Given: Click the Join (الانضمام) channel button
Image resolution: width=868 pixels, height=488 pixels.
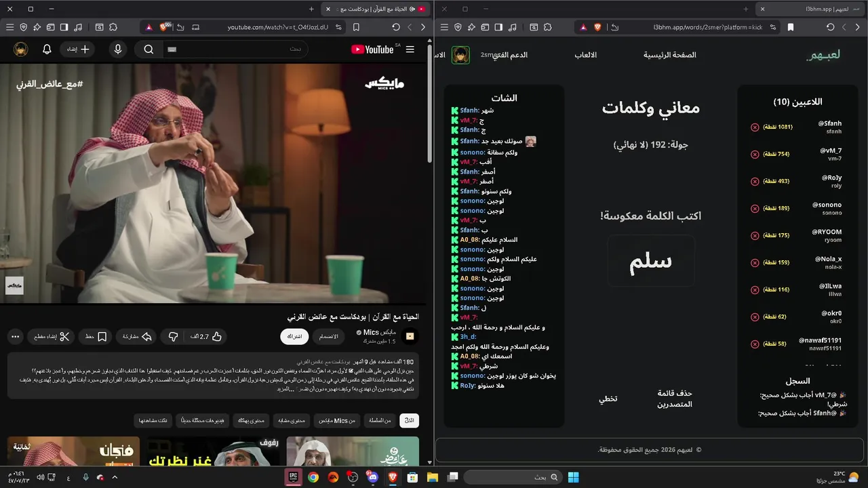Looking at the screenshot, I should tap(329, 336).
